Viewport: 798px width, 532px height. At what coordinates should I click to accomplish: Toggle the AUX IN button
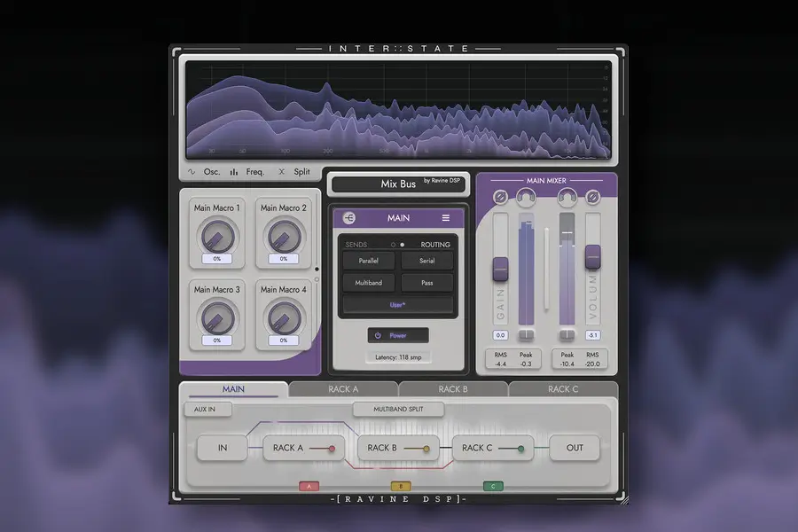point(207,409)
